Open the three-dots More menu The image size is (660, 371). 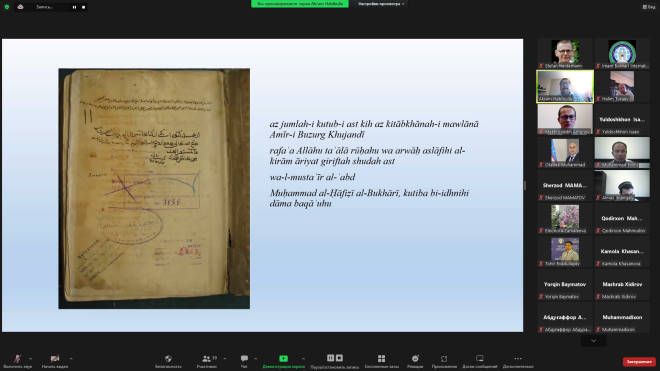(518, 361)
